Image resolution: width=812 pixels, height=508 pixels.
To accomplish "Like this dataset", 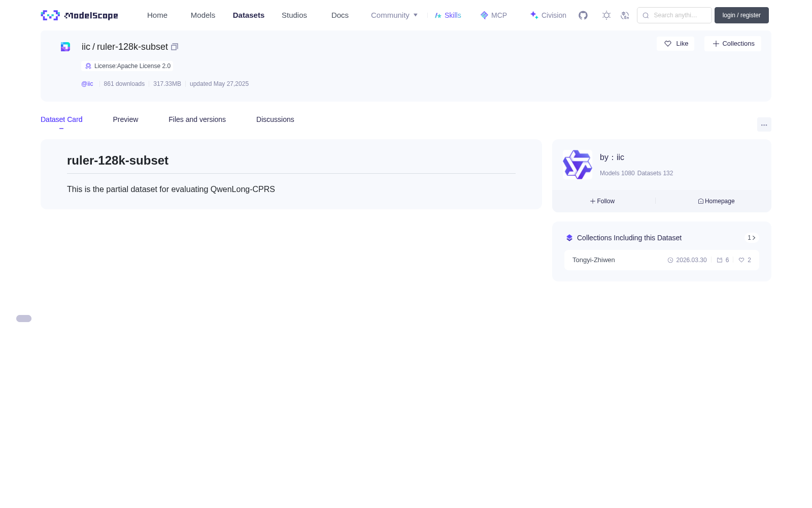I will 675,44.
